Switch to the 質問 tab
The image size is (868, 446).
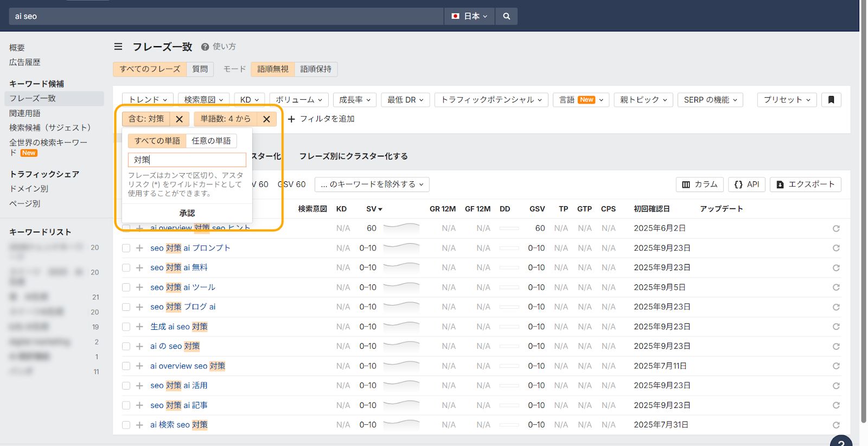[x=200, y=69]
